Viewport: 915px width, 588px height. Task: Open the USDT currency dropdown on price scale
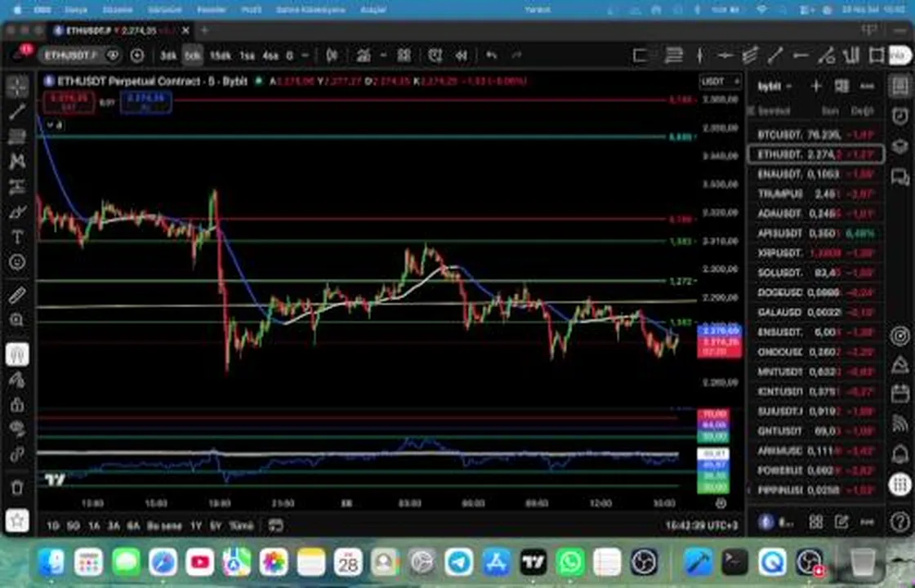click(x=720, y=82)
